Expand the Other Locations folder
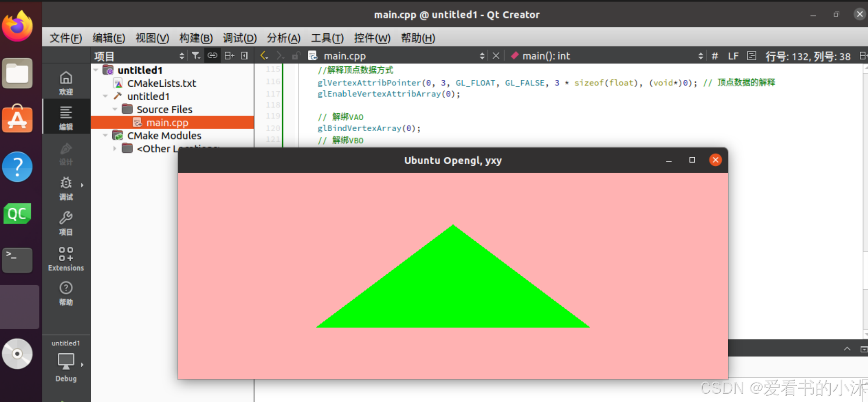The image size is (868, 402). 115,148
